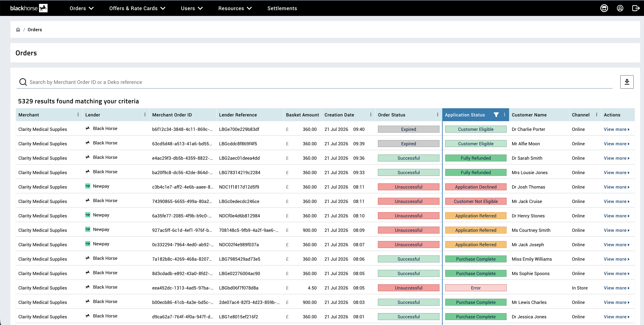Open the store icon in top bar
The width and height of the screenshot is (644, 325).
click(604, 8)
